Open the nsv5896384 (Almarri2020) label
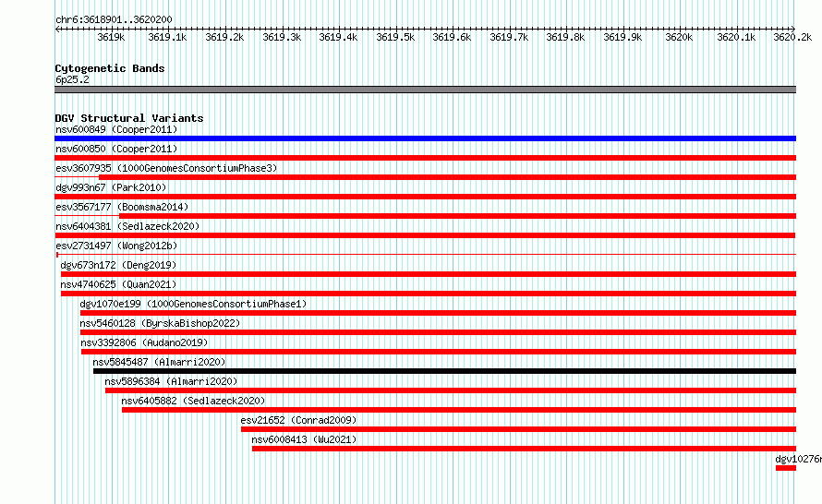Viewport: 822px width, 504px height. click(x=171, y=381)
